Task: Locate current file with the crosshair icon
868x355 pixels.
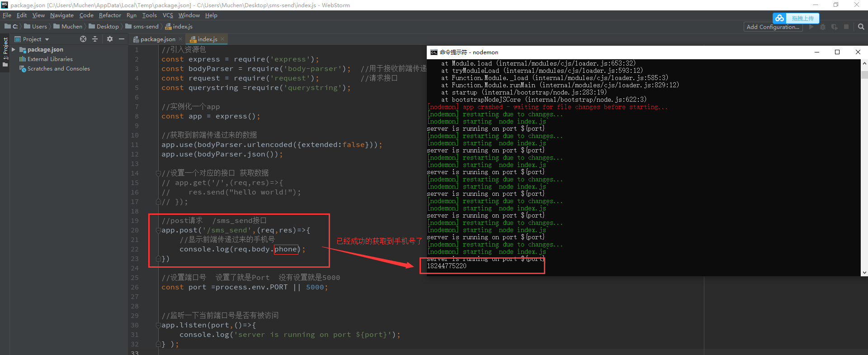Action: [x=83, y=39]
